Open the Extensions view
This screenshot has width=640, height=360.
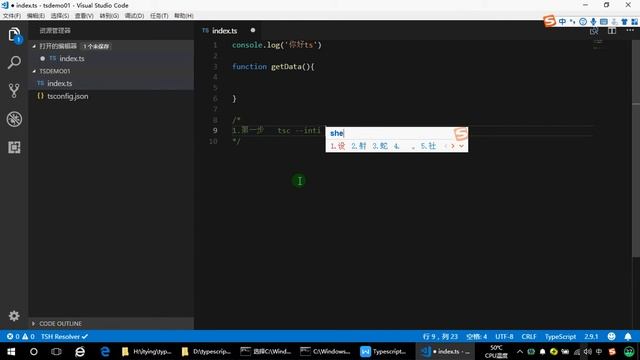click(14, 147)
